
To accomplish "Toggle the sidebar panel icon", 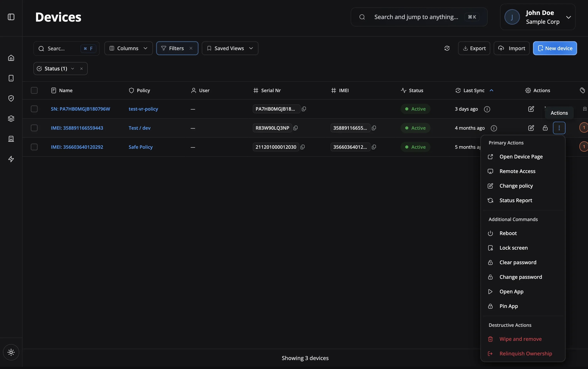I will [x=11, y=17].
